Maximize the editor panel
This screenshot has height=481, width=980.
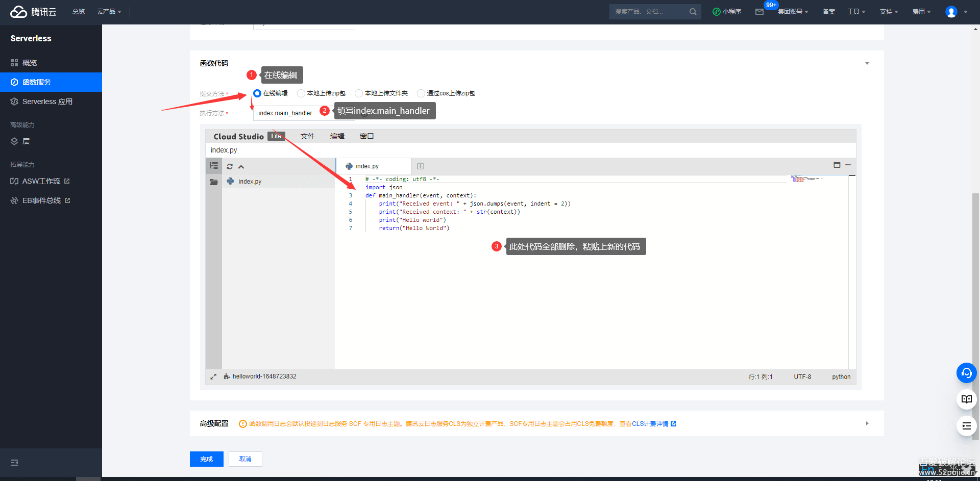(x=837, y=165)
